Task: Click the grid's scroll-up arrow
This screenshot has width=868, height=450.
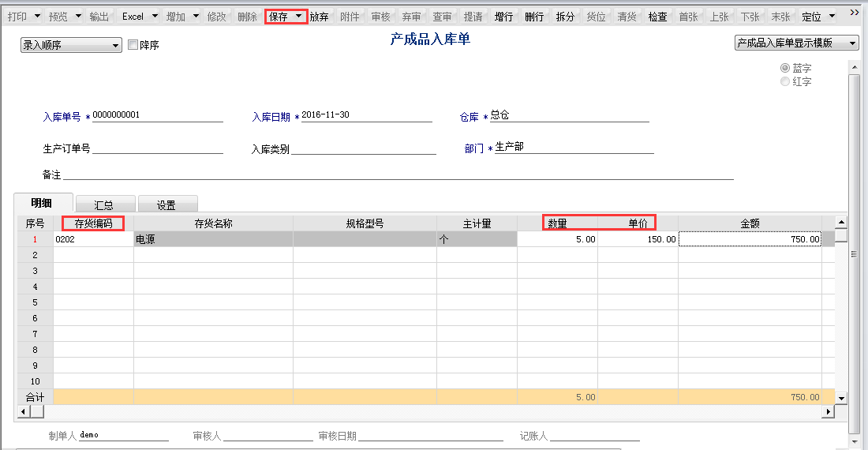Action: tap(841, 222)
